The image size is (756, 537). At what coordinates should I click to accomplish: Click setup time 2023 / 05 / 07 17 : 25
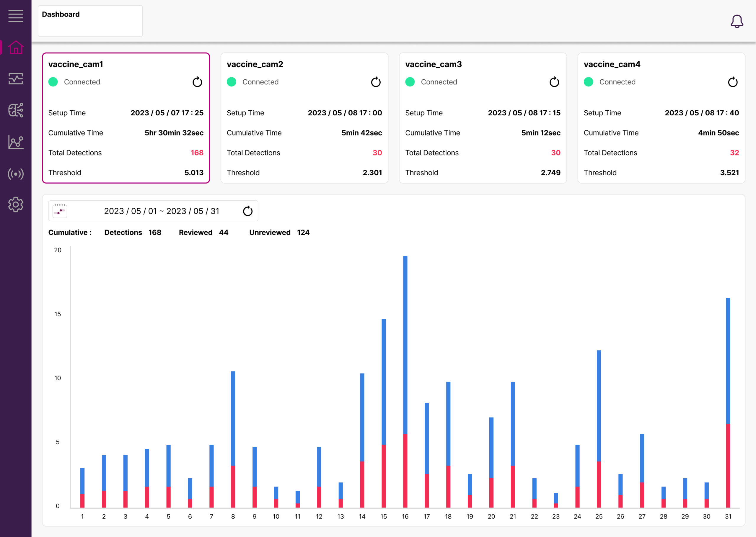167,113
